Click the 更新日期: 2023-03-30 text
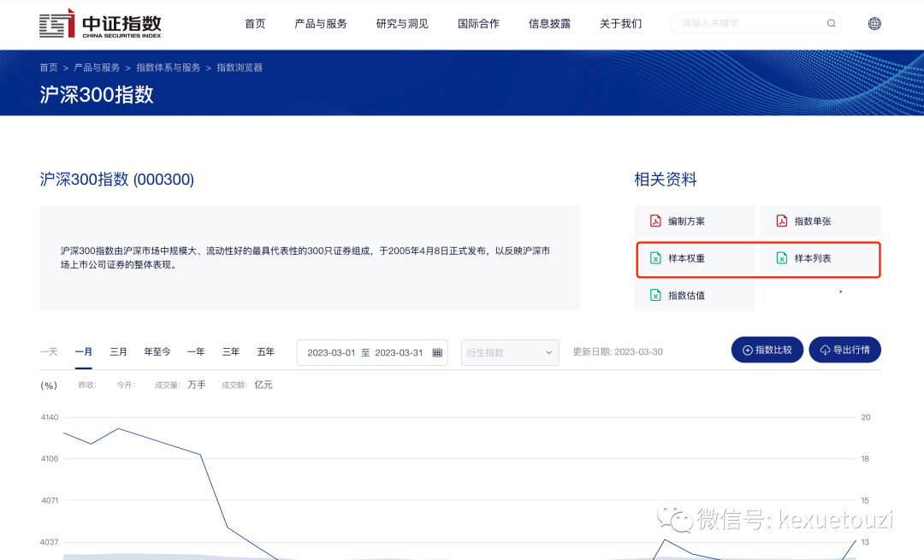The height and width of the screenshot is (560, 924). click(618, 351)
